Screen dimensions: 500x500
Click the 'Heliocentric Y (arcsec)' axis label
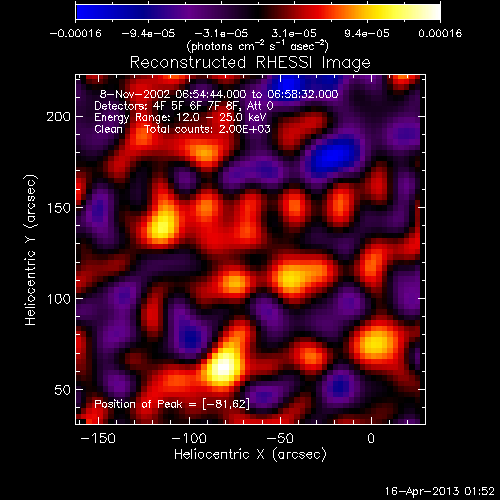pyautogui.click(x=31, y=250)
